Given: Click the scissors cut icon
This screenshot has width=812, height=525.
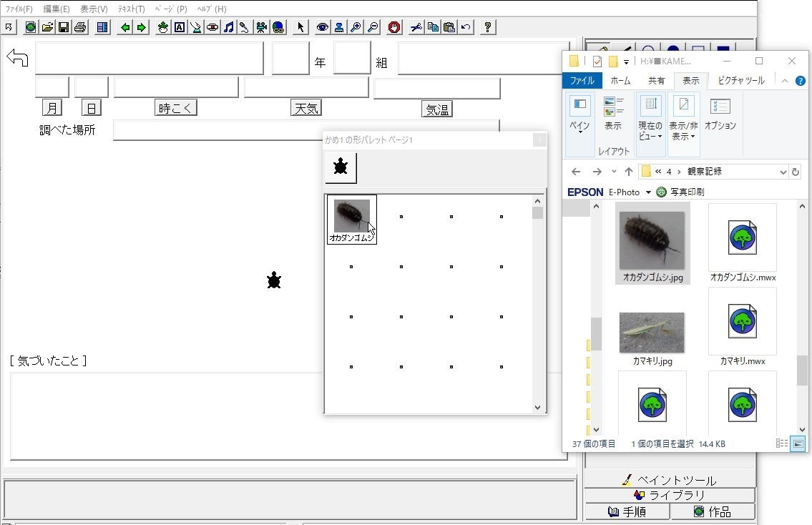Looking at the screenshot, I should pos(416,27).
